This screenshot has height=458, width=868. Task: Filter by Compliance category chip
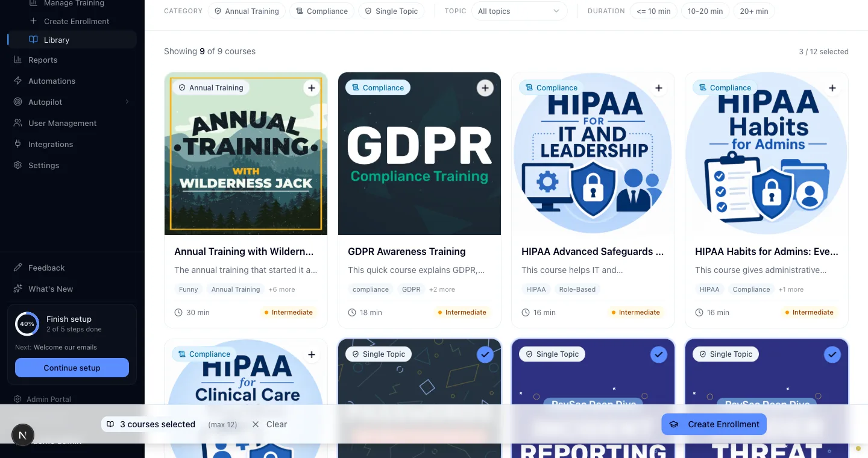click(x=322, y=11)
